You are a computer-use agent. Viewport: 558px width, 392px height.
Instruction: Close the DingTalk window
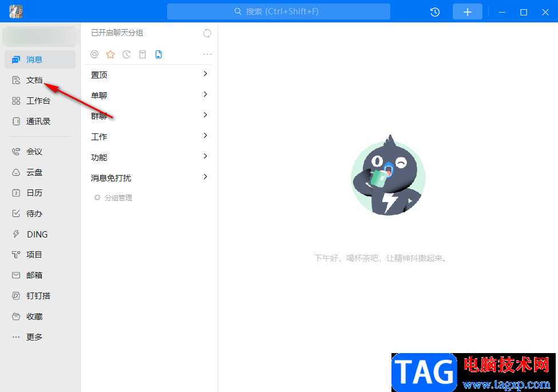point(545,12)
